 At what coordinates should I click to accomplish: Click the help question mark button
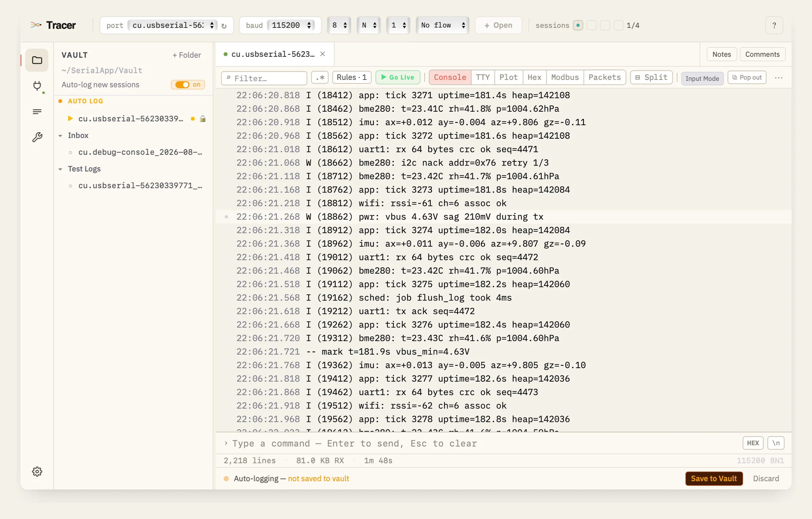774,25
